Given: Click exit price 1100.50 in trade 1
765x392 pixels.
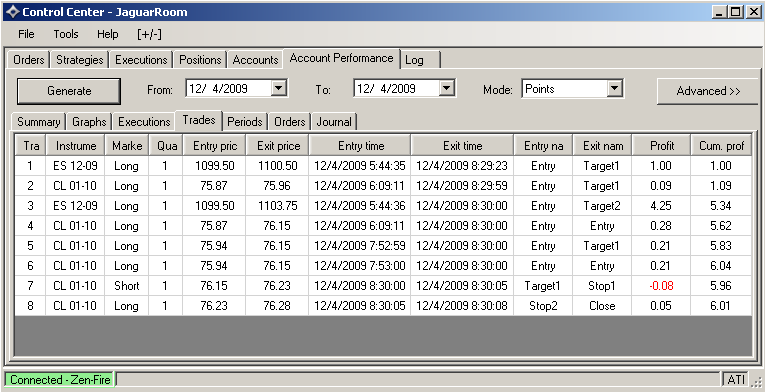Looking at the screenshot, I should (278, 166).
